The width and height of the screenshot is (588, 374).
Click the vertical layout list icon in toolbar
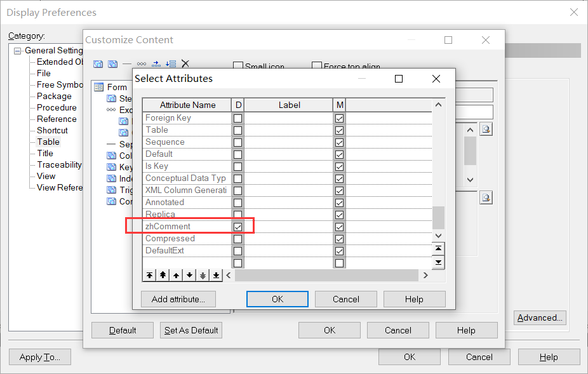(x=171, y=64)
